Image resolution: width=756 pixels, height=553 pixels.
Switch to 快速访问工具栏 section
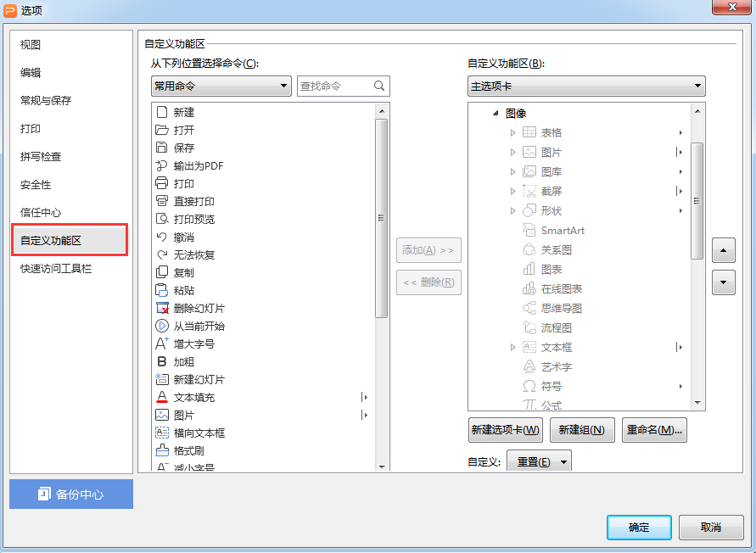point(56,269)
